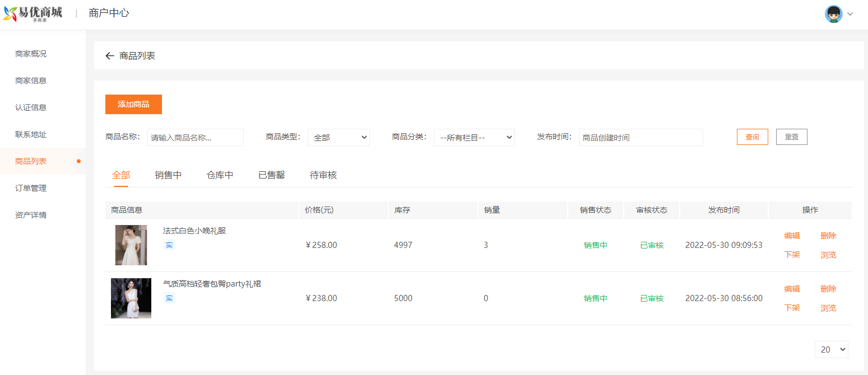The height and width of the screenshot is (375, 868).
Task: Click the back arrow beside 商品列表
Action: pos(110,56)
